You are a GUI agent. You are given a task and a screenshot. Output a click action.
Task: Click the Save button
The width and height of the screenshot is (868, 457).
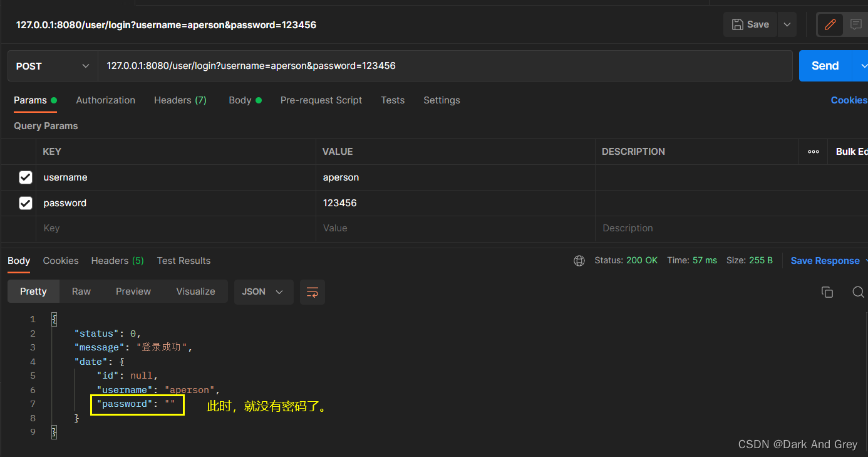750,24
